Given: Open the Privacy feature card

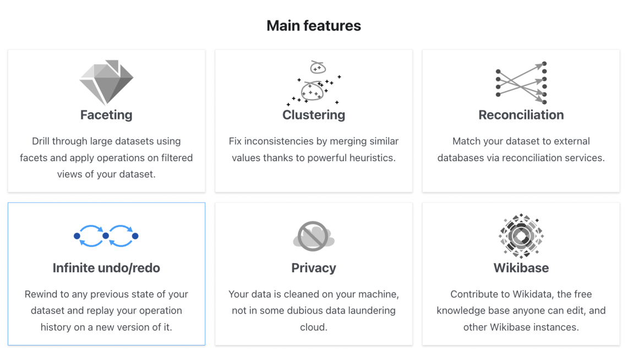Looking at the screenshot, I should (314, 273).
